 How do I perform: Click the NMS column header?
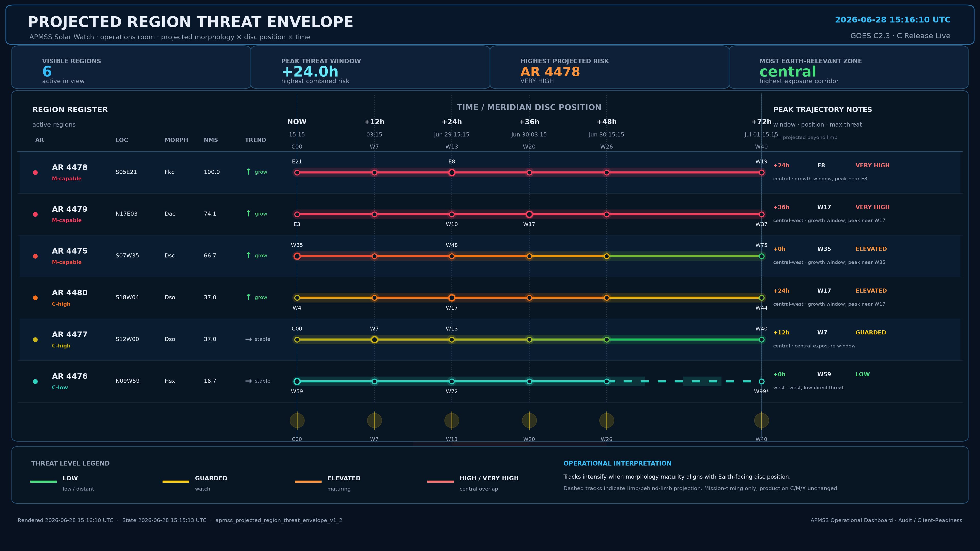pyautogui.click(x=211, y=140)
